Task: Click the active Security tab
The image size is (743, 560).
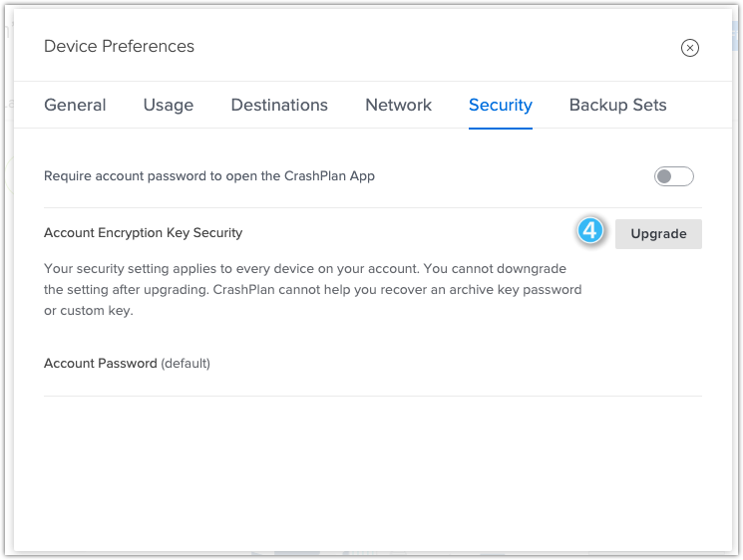Action: click(x=501, y=105)
